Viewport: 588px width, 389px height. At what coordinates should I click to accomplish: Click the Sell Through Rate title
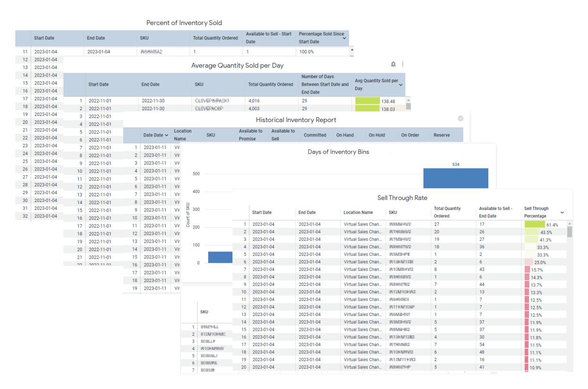pos(402,198)
